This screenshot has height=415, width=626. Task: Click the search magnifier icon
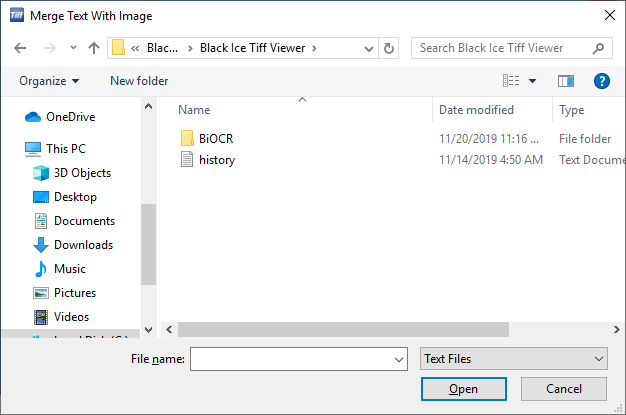(x=598, y=48)
